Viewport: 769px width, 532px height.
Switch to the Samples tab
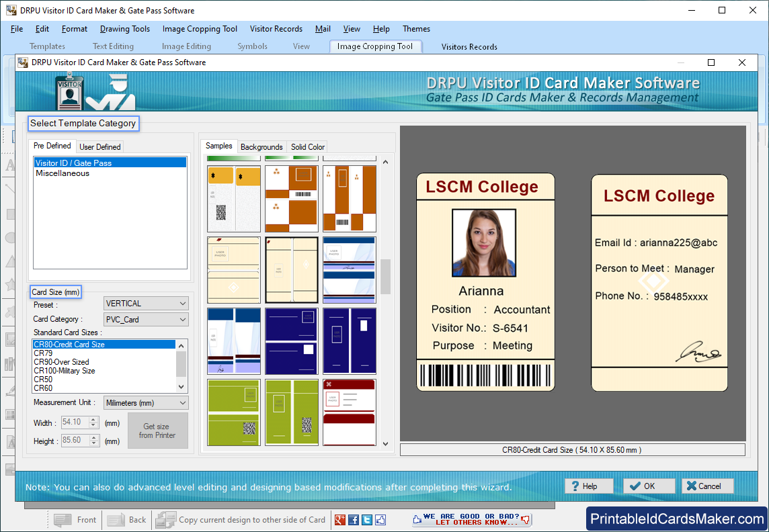[218, 146]
